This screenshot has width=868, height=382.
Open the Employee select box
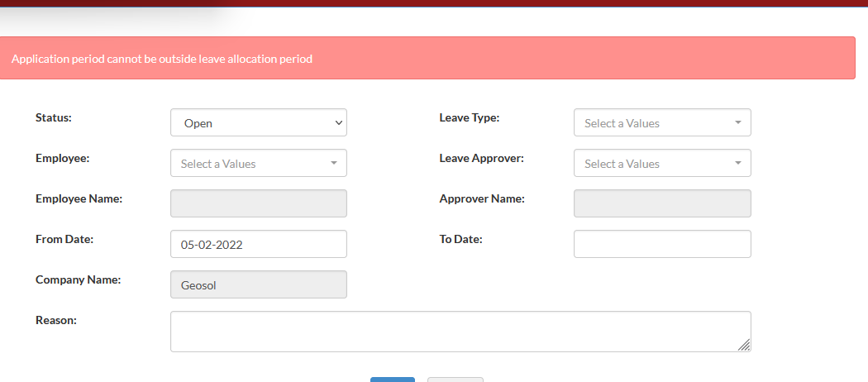point(259,164)
